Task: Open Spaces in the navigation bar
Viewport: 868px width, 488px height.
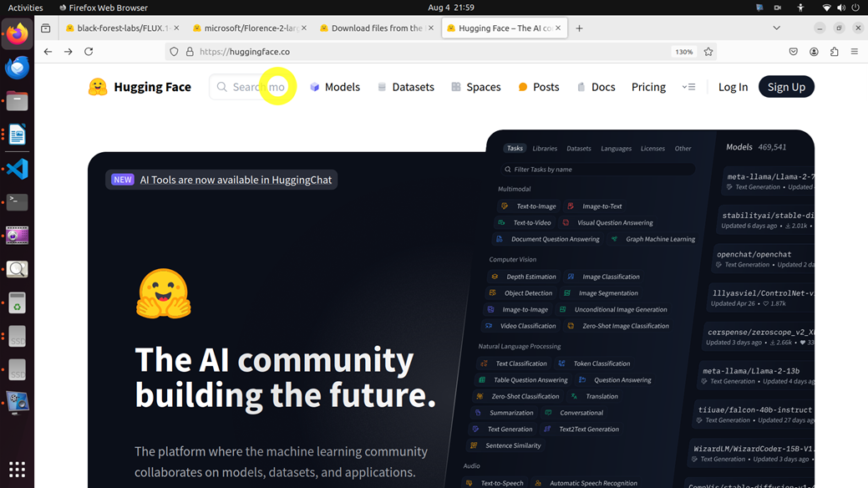Action: 476,87
